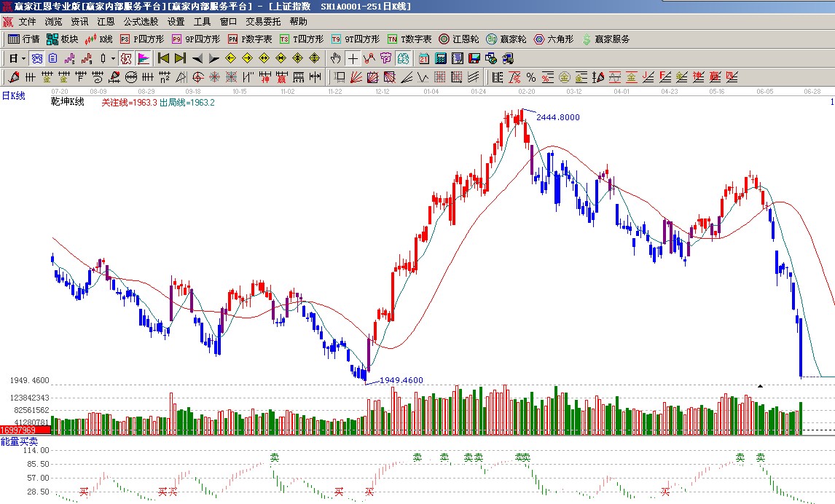Screen dimensions: 835x504
Task: Click the percent (%) drawing tool
Action: (530, 77)
